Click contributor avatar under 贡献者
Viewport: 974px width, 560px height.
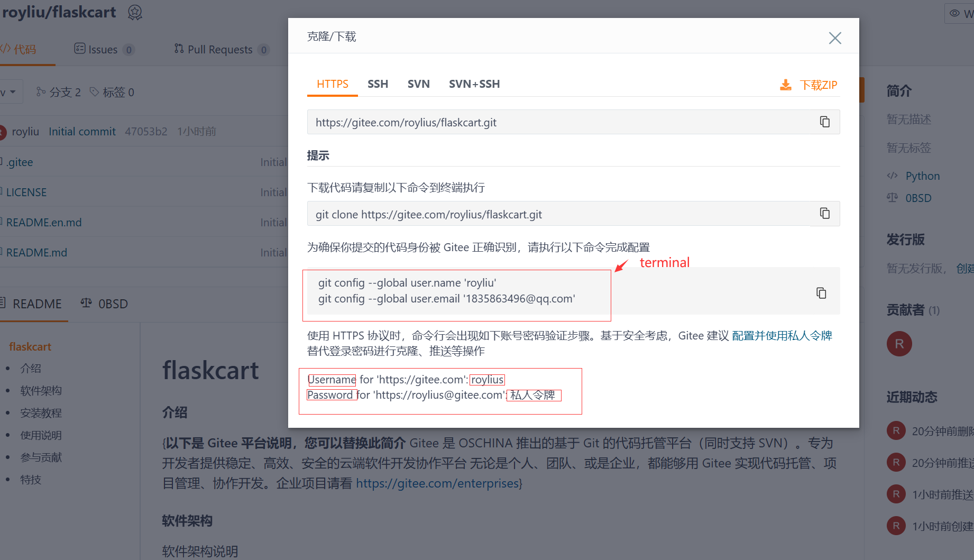pos(899,344)
